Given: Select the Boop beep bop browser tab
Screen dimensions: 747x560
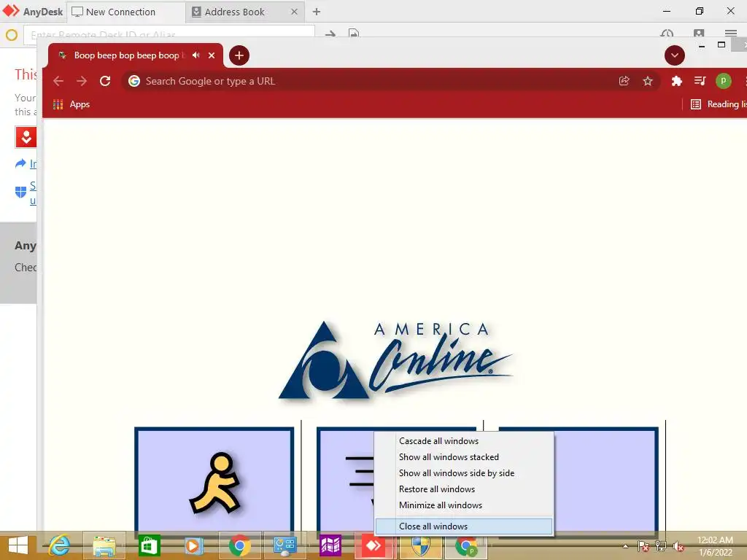Looking at the screenshot, I should 135,55.
